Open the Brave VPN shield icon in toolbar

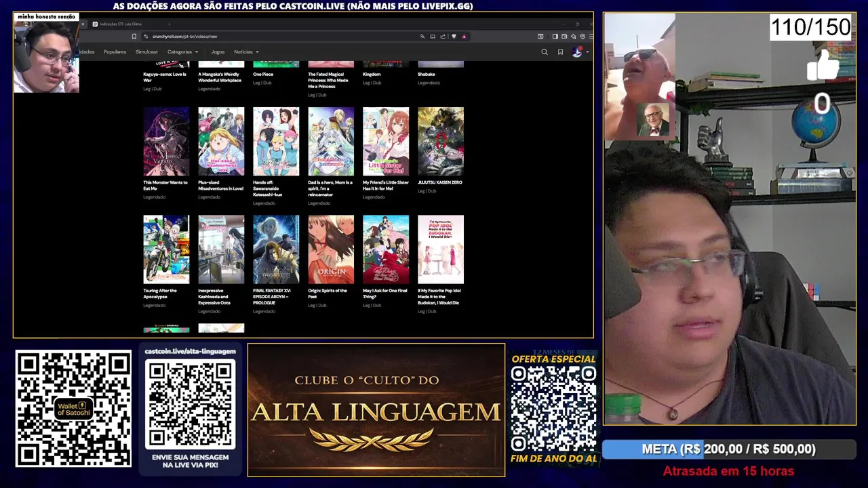pos(583,37)
